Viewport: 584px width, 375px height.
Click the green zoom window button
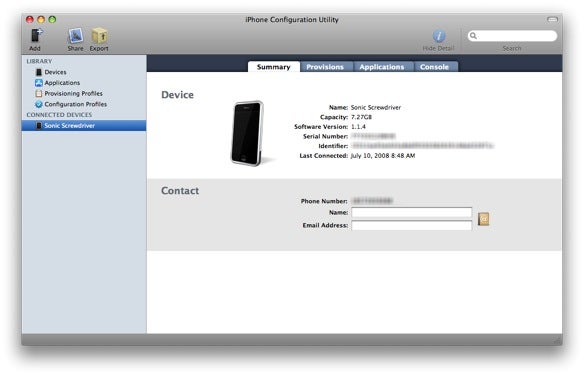point(52,19)
